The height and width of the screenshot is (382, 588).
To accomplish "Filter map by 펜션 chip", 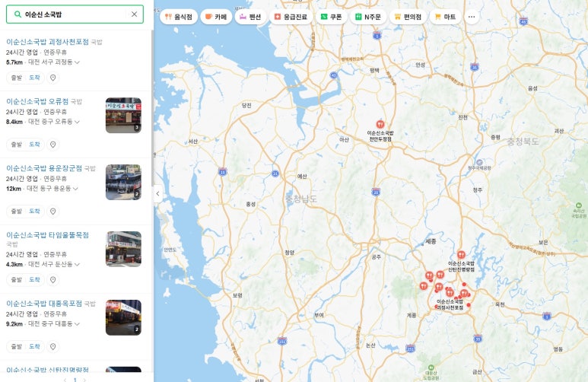I will click(250, 17).
